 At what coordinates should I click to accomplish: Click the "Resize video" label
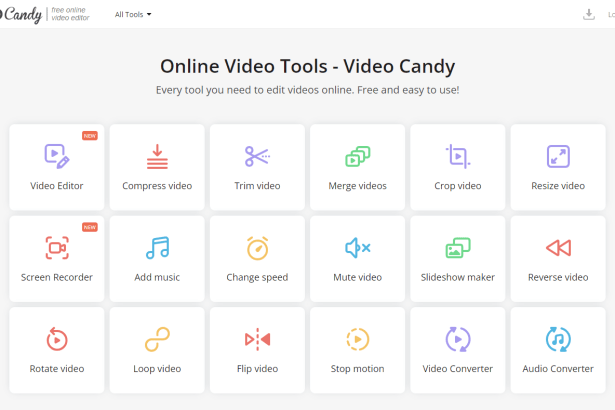pyautogui.click(x=558, y=186)
